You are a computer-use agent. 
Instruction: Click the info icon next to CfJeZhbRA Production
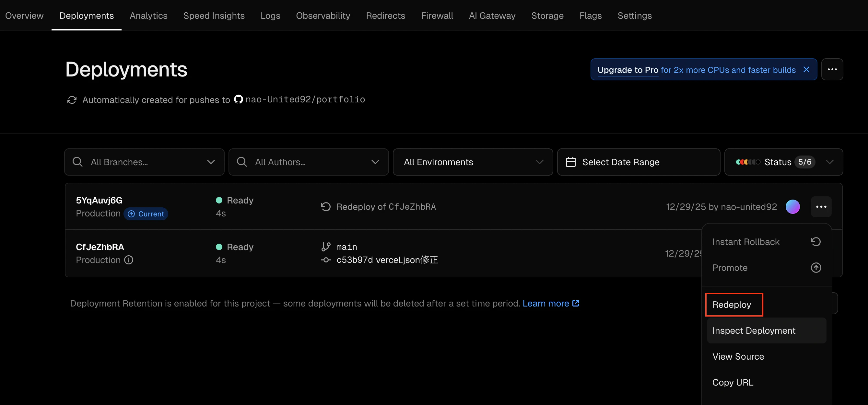click(x=129, y=260)
